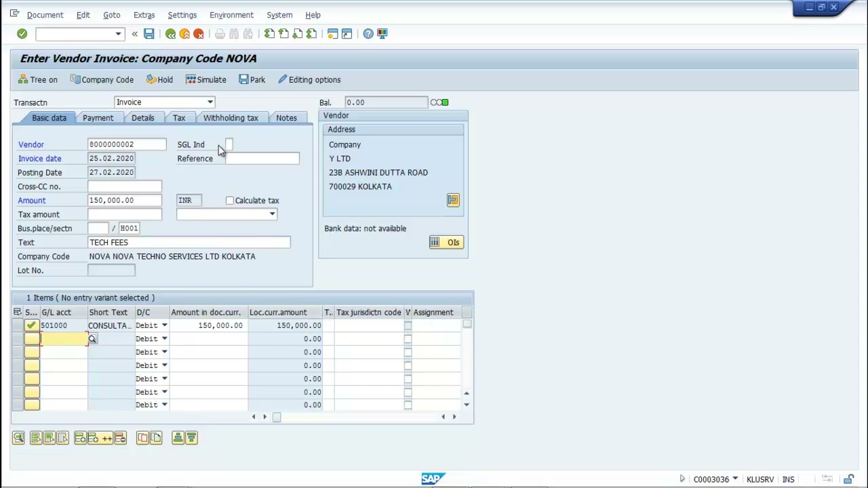
Task: Open the Settings menu
Action: pyautogui.click(x=182, y=15)
